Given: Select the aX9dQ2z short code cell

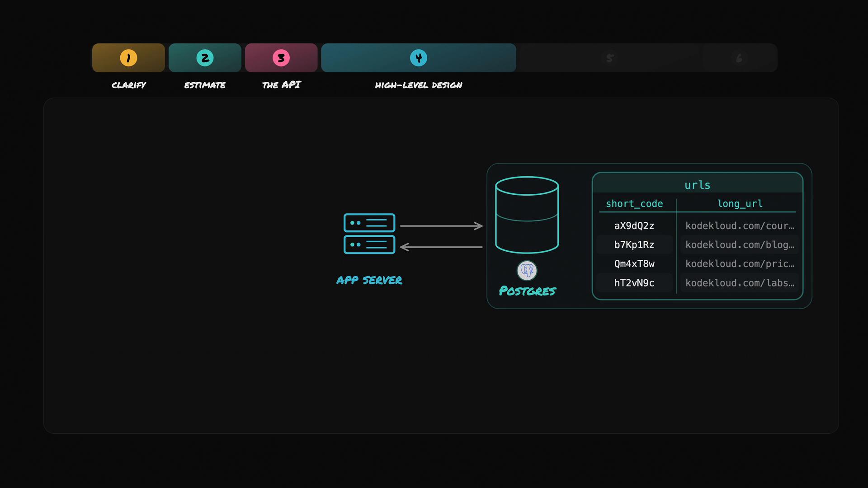Looking at the screenshot, I should click(x=634, y=226).
